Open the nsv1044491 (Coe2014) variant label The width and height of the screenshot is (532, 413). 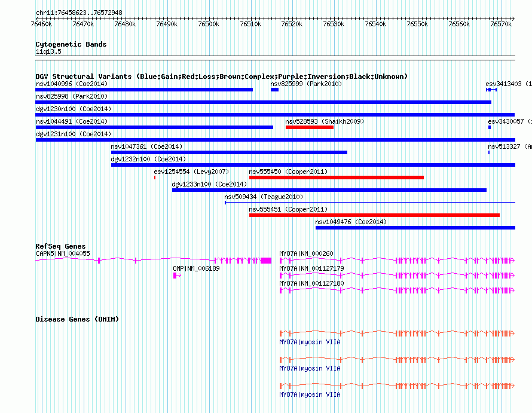[x=72, y=121]
